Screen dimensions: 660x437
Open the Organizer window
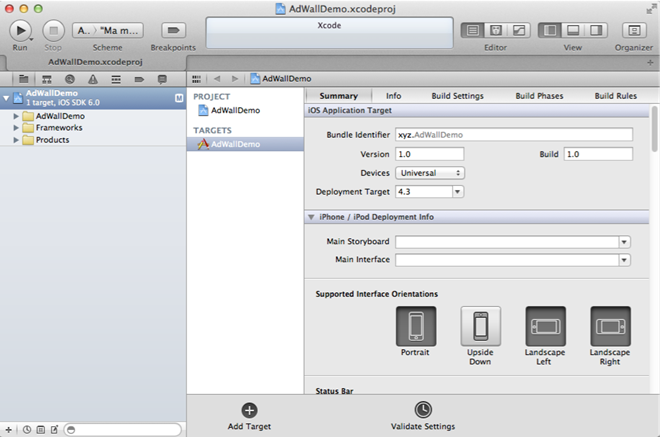633,30
